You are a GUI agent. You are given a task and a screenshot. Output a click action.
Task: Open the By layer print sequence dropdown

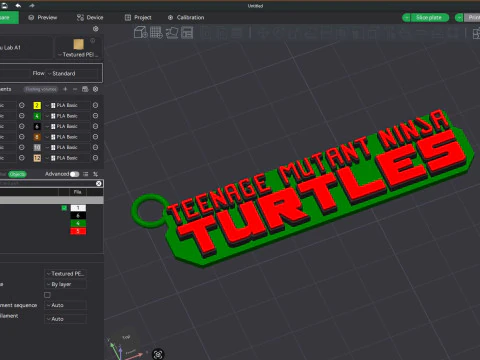coord(65,284)
